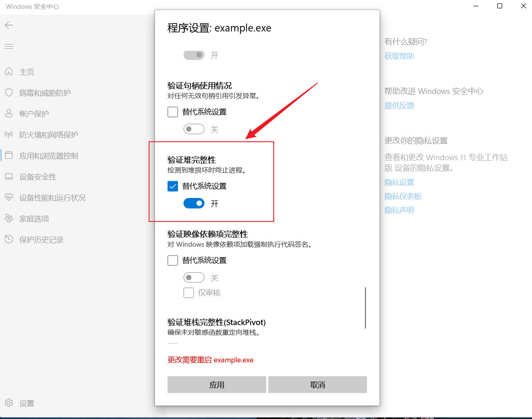The image size is (532, 419).
Task: Close the Windows 安全中心 window
Action: coord(523,6)
